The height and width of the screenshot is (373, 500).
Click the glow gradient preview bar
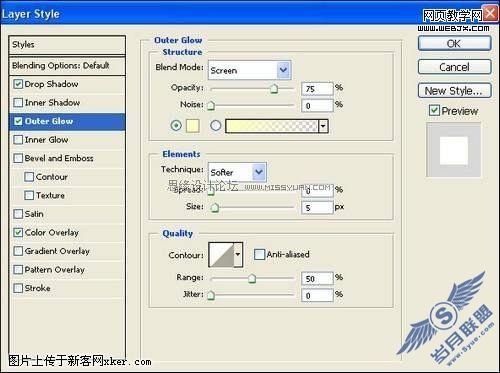point(272,126)
